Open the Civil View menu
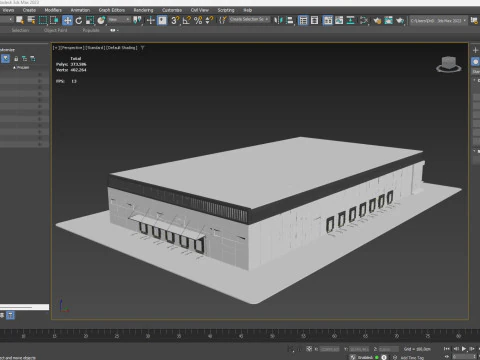The height and width of the screenshot is (360, 480). pos(200,10)
